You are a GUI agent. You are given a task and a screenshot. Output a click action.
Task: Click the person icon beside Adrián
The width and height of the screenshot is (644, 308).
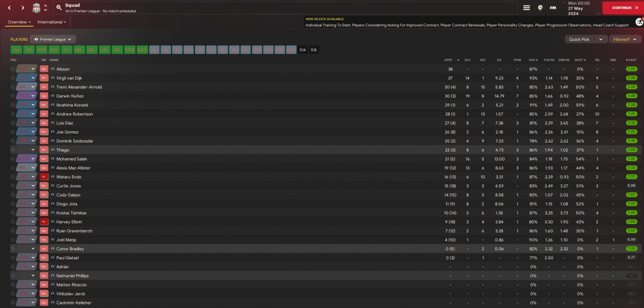[52, 267]
